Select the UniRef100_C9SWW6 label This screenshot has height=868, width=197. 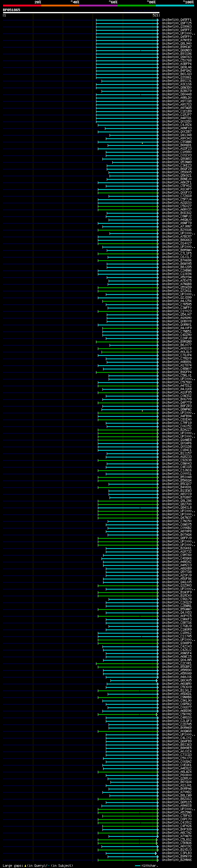[x=176, y=142]
